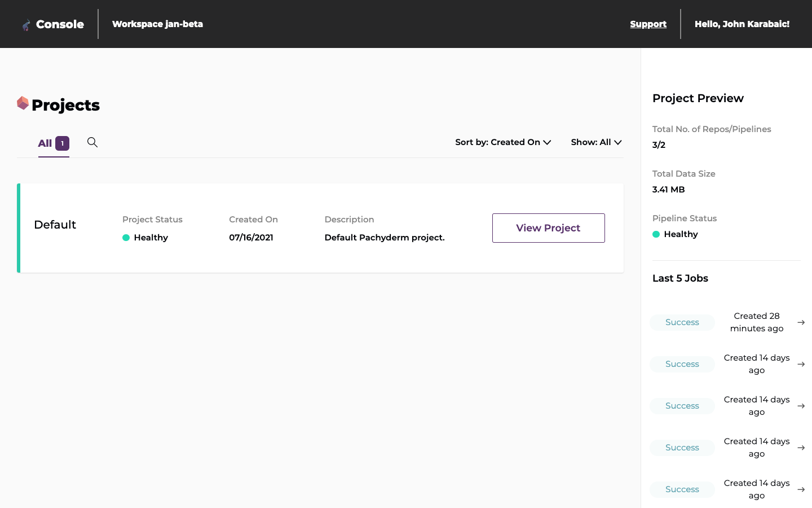
Task: Open the job created 28 minutes ago arrow
Action: (801, 322)
